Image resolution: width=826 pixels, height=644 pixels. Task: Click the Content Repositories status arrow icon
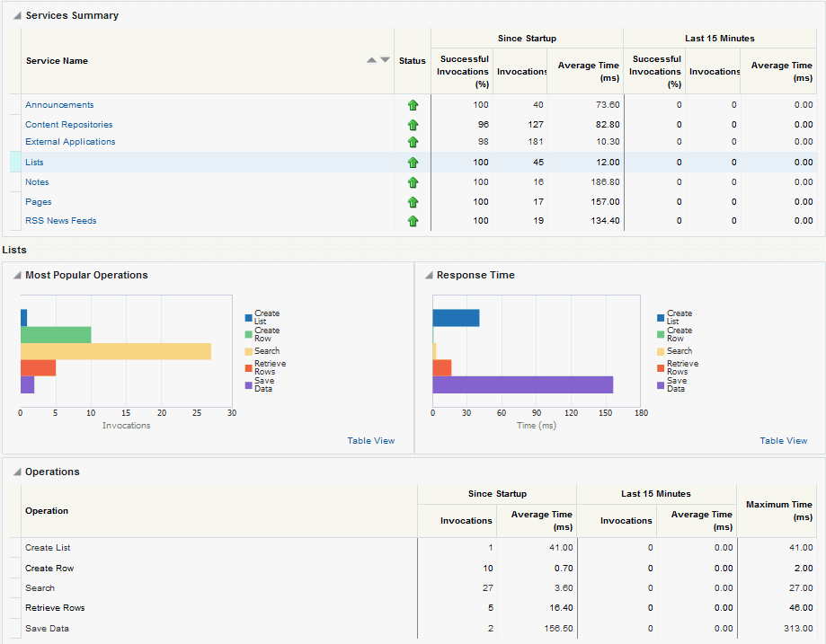[x=413, y=125]
